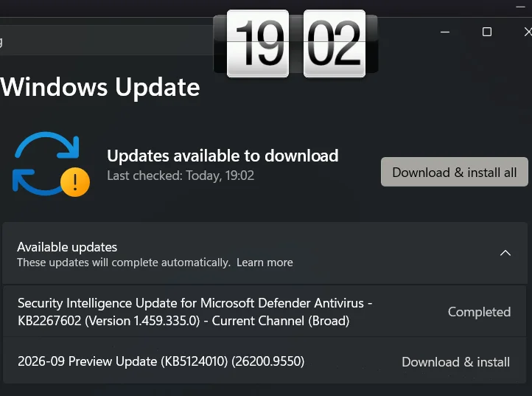Click the Windows Update page heading

[100, 87]
